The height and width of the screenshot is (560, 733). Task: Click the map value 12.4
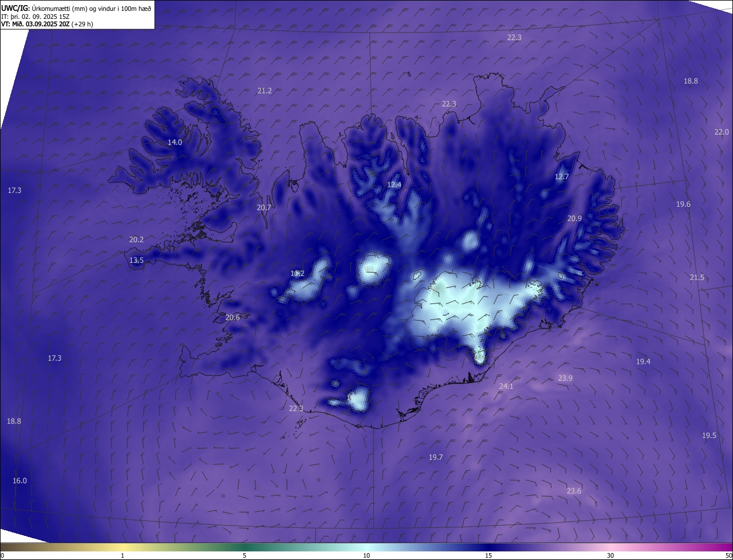(x=394, y=184)
